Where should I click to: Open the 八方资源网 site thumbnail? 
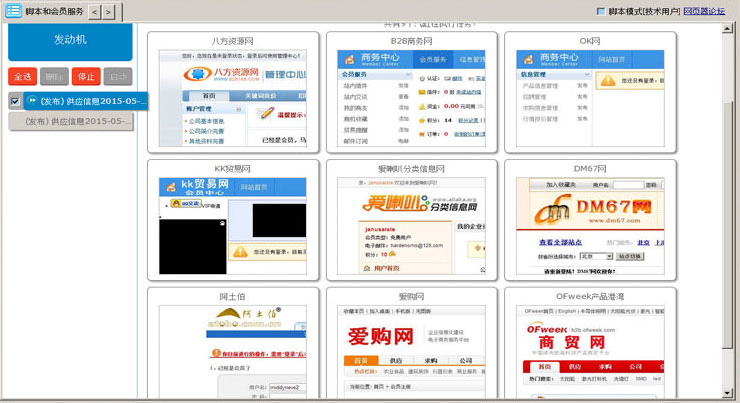point(233,98)
